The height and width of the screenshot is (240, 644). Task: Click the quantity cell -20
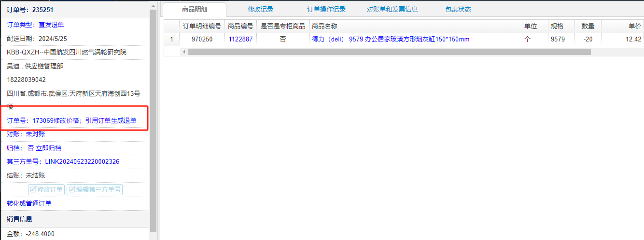pos(588,39)
